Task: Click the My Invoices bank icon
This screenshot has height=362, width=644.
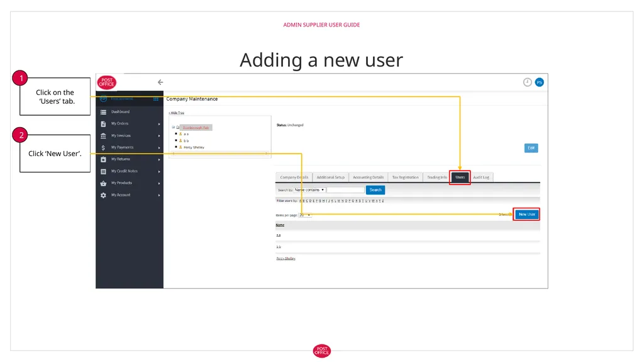Action: [103, 136]
